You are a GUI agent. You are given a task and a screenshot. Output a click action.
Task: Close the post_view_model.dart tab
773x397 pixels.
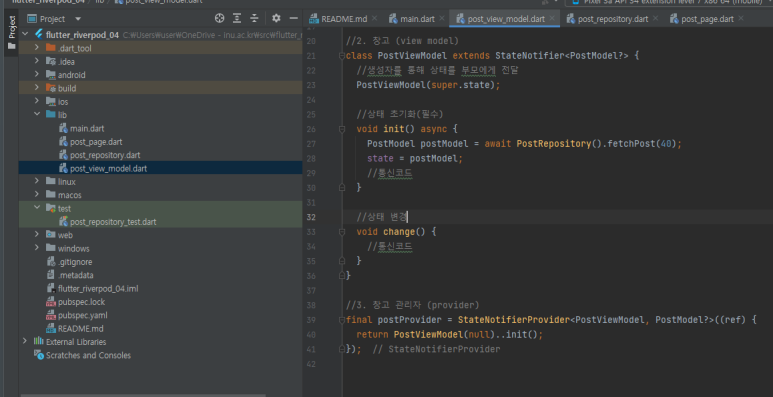pyautogui.click(x=552, y=18)
